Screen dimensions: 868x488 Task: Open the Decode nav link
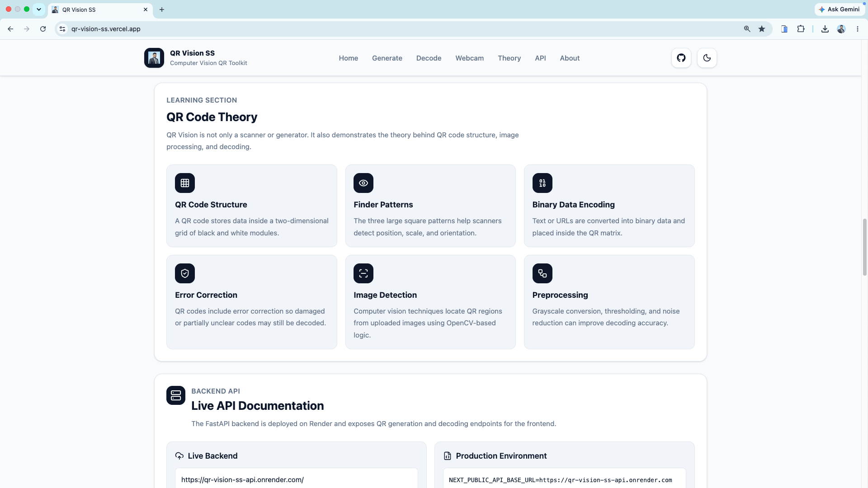(x=429, y=58)
